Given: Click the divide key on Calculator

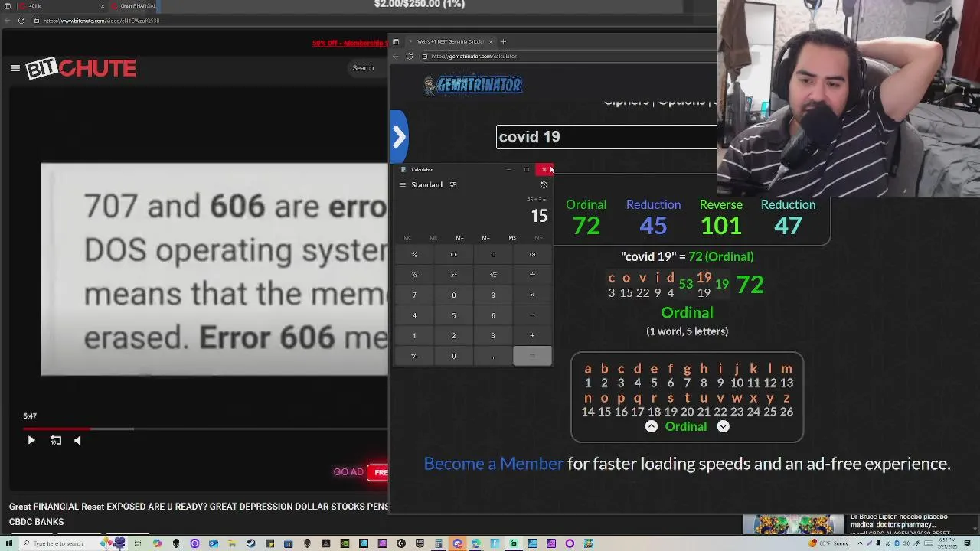Looking at the screenshot, I should tap(532, 275).
